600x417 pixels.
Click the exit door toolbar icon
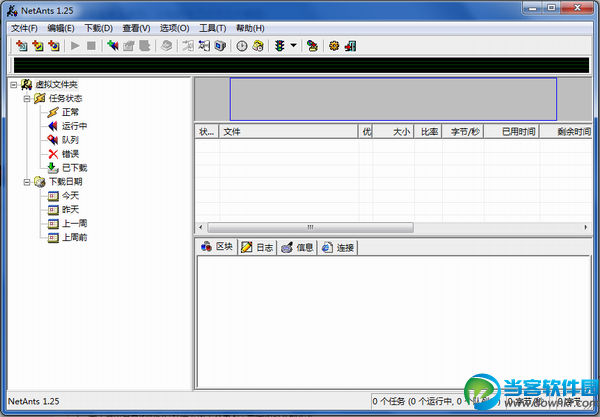click(350, 46)
